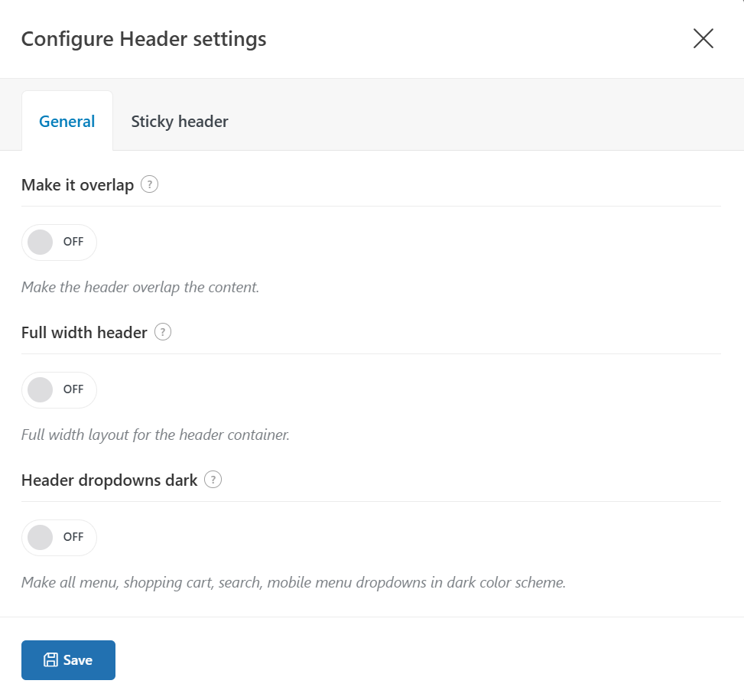Select the General tab
The width and height of the screenshot is (744, 700).
67,121
